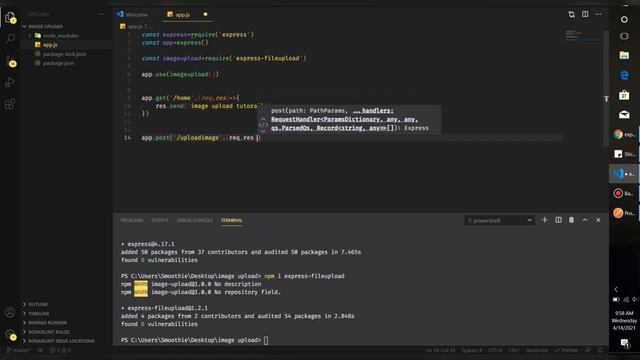Change UTF-8 encoding in status bar
640x360 pixels.
coord(495,350)
